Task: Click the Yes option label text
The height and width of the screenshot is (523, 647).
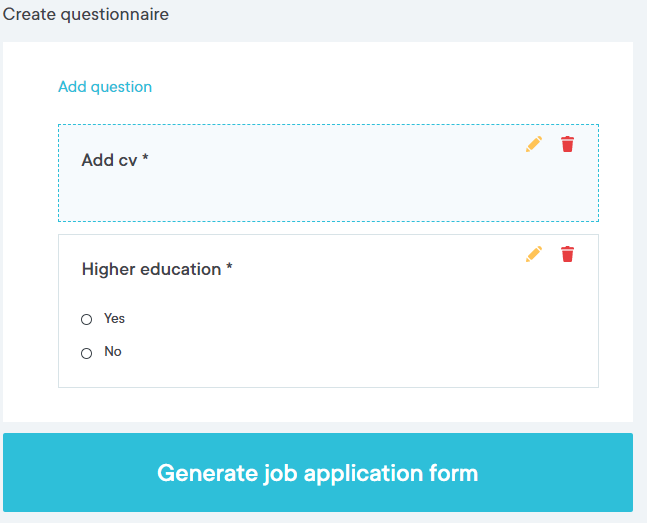Action: (114, 318)
